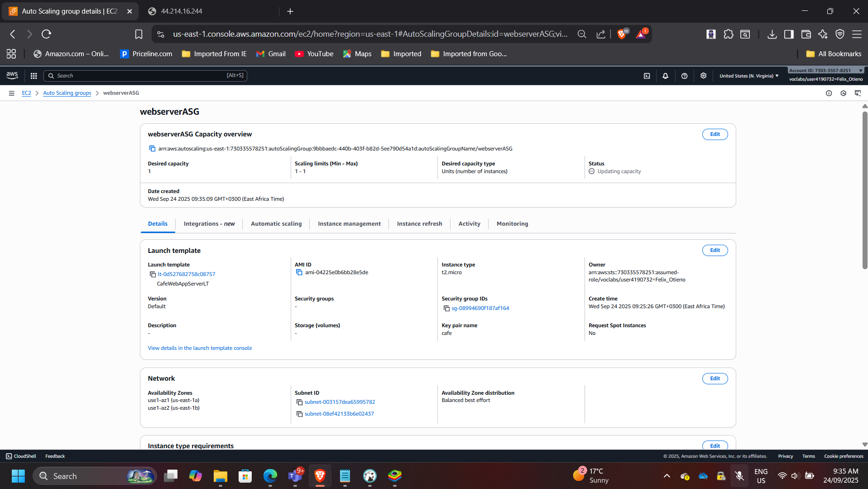Screen dimensions: 868x489
Task: Open AWS CloudShell icon in top navigation
Action: [x=647, y=76]
